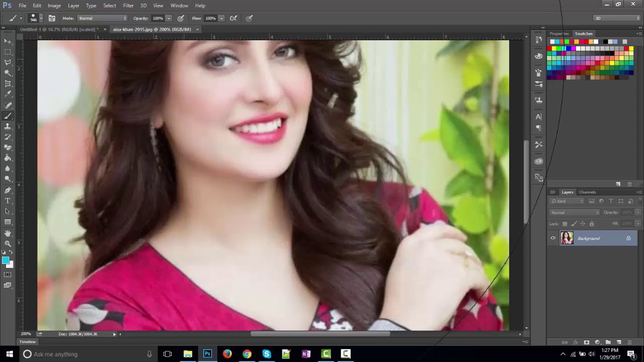Select the Pen tool
Viewport: 644px width, 362px height.
[x=8, y=191]
